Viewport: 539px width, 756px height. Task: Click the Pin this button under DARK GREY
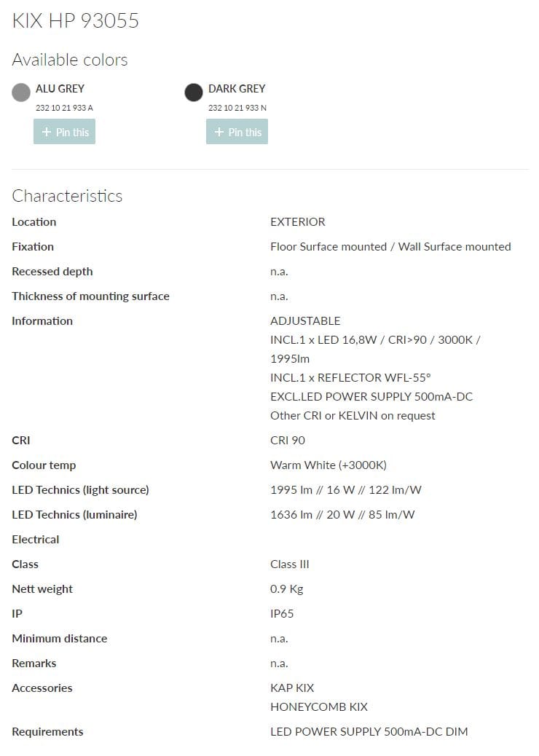[237, 131]
